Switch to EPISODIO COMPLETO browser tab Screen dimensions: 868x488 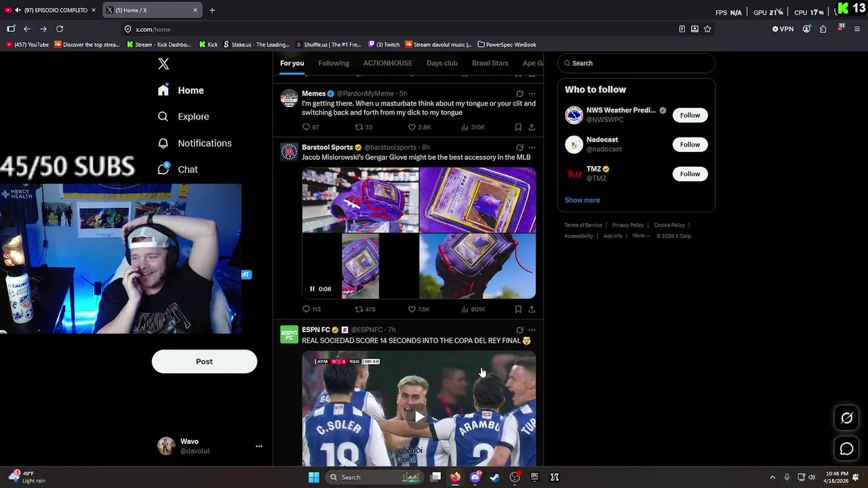pyautogui.click(x=52, y=10)
